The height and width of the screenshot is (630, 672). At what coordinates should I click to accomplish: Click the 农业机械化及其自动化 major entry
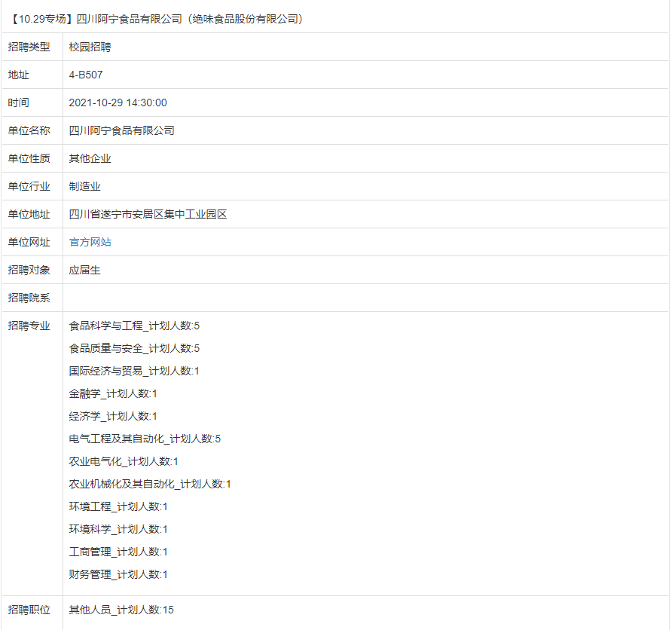[150, 484]
